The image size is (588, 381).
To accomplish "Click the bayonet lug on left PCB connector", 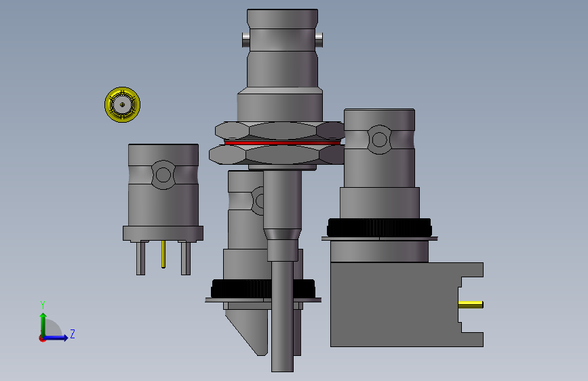I will point(163,175).
